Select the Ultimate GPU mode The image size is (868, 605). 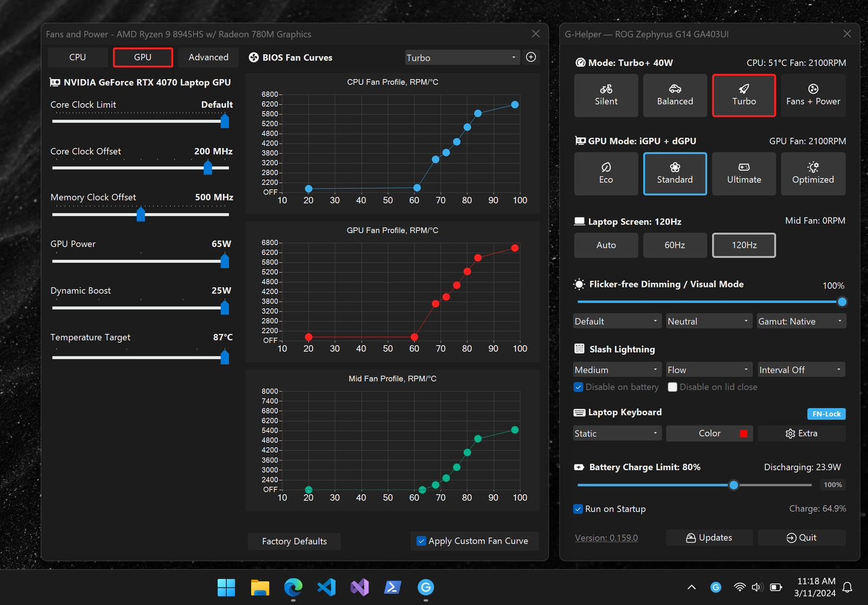click(x=744, y=174)
